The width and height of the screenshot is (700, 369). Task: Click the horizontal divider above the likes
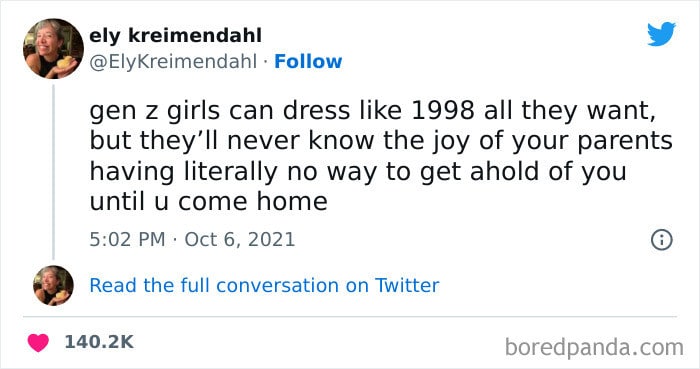coord(350,317)
